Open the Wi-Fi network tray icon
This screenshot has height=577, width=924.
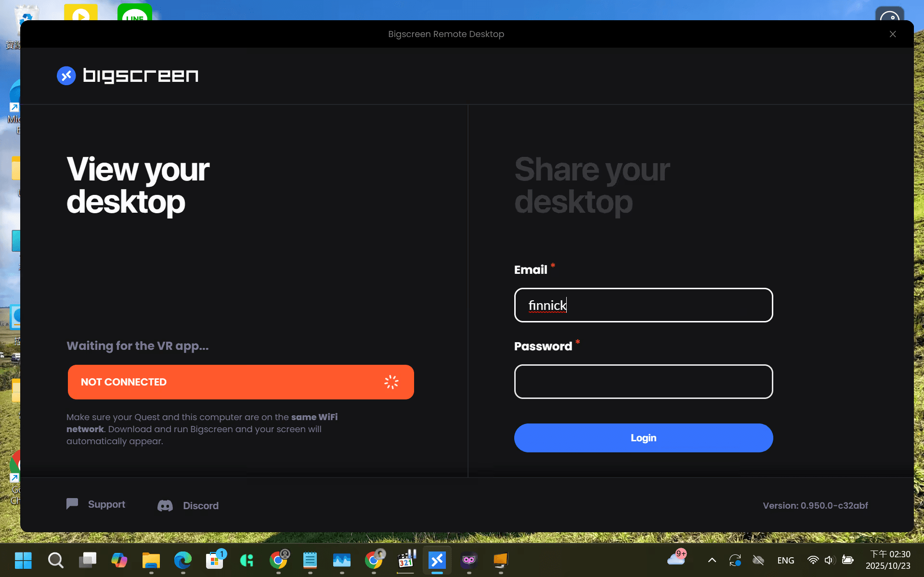point(813,560)
